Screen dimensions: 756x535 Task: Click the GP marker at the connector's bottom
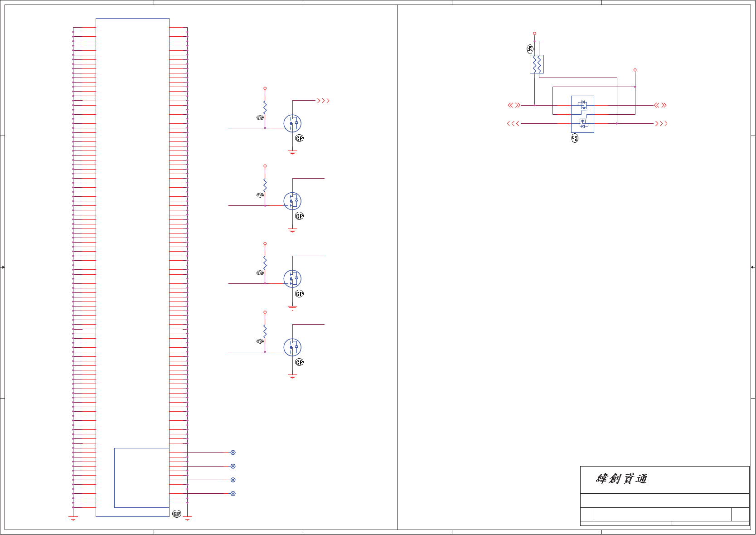tap(177, 514)
